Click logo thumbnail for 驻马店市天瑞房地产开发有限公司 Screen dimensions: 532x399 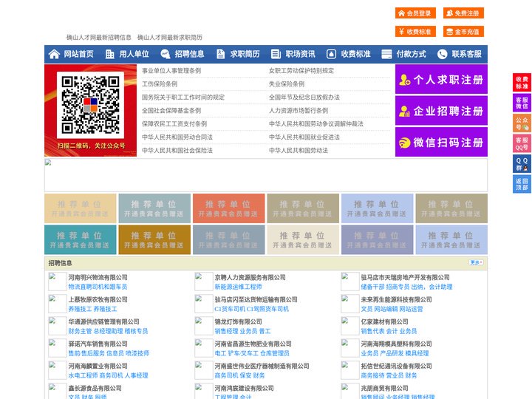click(x=350, y=282)
